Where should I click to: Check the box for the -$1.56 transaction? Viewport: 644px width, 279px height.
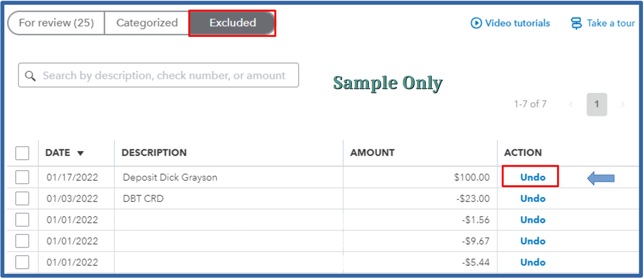[x=22, y=219]
